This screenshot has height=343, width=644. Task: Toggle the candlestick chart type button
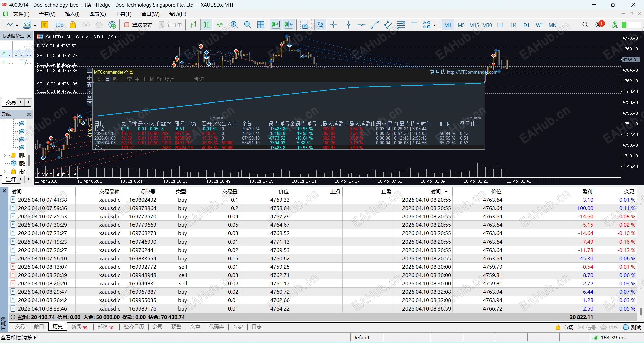click(x=206, y=25)
